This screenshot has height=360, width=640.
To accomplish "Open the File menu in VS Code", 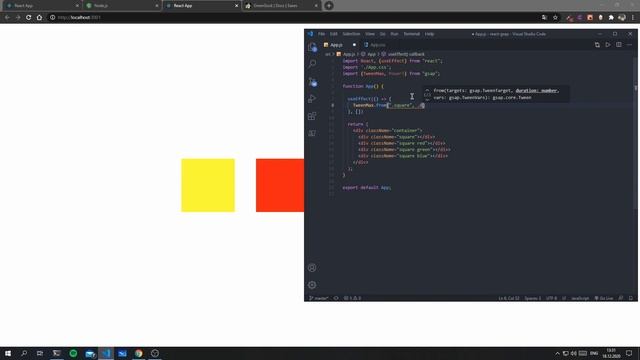I will (x=322, y=34).
